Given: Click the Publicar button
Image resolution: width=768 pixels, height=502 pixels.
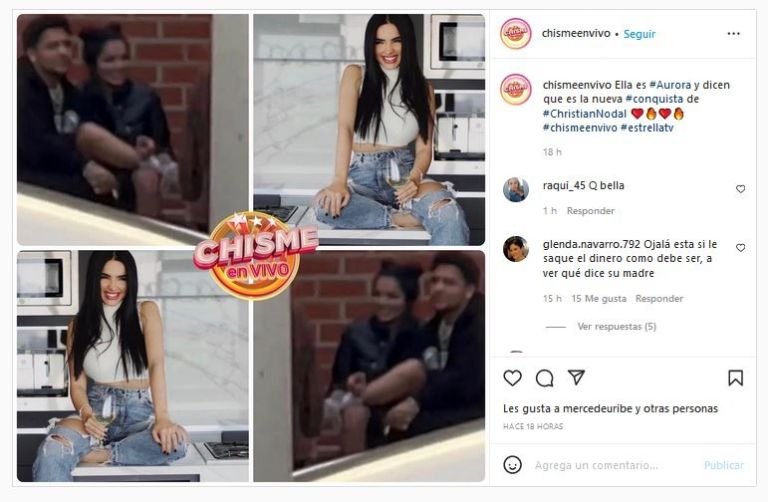Looking at the screenshot, I should tap(723, 465).
